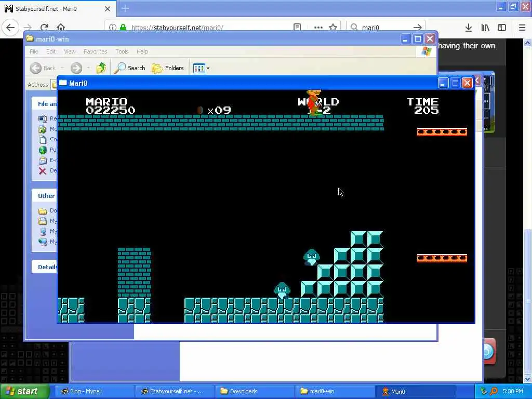Toggle reader view in the address bar
532x399 pixels.
pos(297,28)
